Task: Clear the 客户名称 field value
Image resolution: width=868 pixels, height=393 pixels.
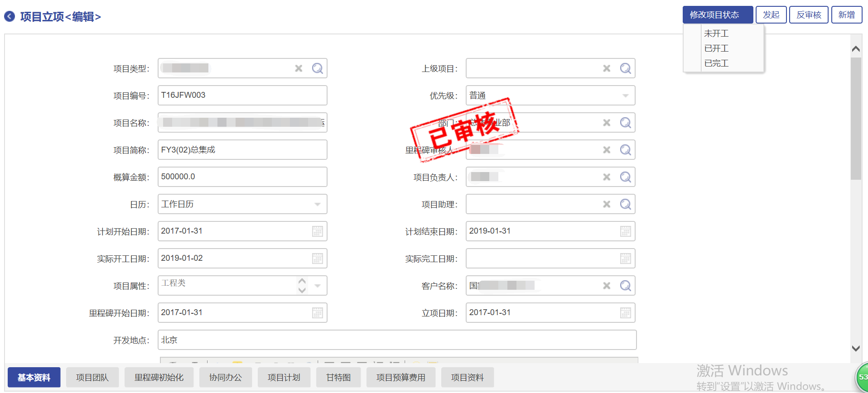Action: (x=607, y=286)
